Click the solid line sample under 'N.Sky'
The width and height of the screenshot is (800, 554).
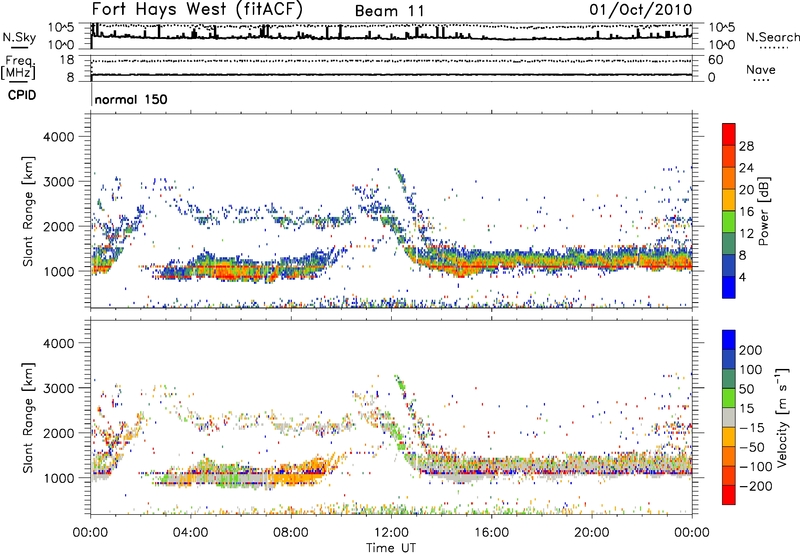[x=19, y=47]
